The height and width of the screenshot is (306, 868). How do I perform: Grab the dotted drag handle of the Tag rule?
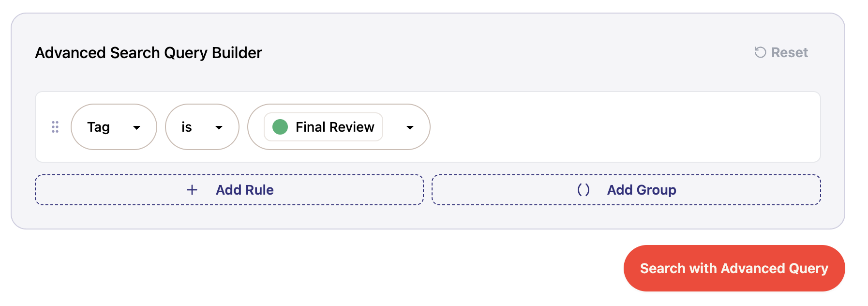55,127
